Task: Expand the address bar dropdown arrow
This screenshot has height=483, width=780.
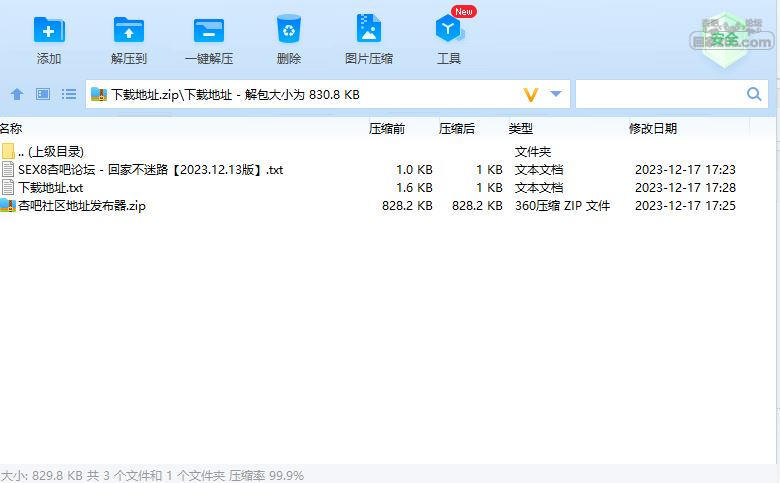Action: (x=556, y=94)
